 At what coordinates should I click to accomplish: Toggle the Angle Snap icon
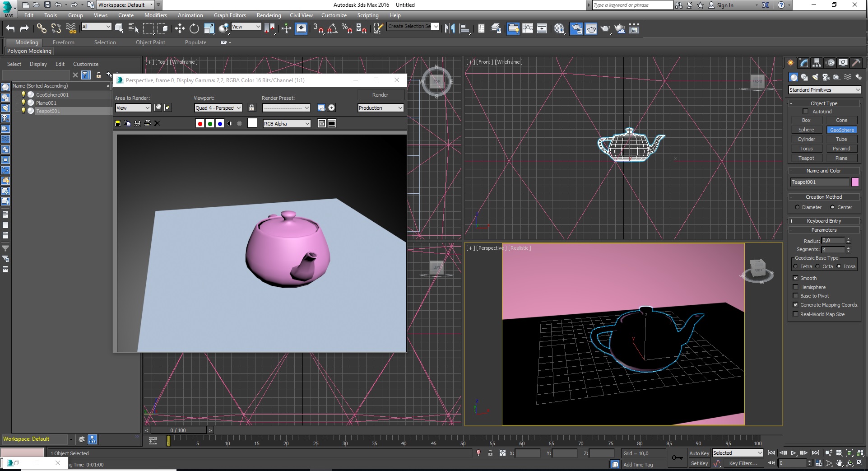pos(332,29)
